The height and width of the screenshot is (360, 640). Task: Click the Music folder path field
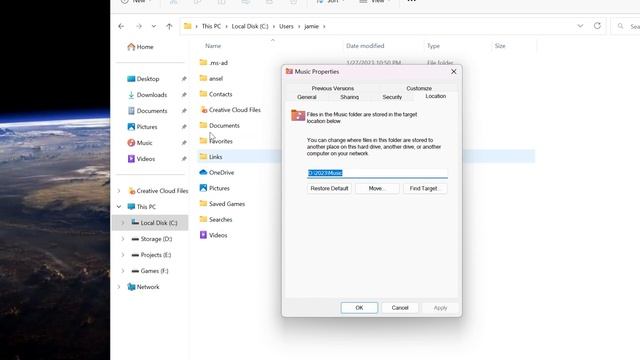(377, 173)
